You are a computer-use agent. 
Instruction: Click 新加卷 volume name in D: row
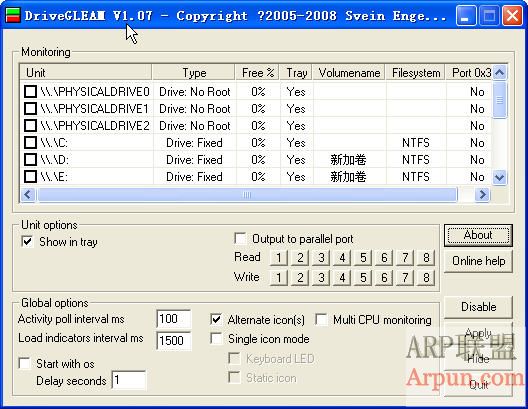tap(348, 160)
